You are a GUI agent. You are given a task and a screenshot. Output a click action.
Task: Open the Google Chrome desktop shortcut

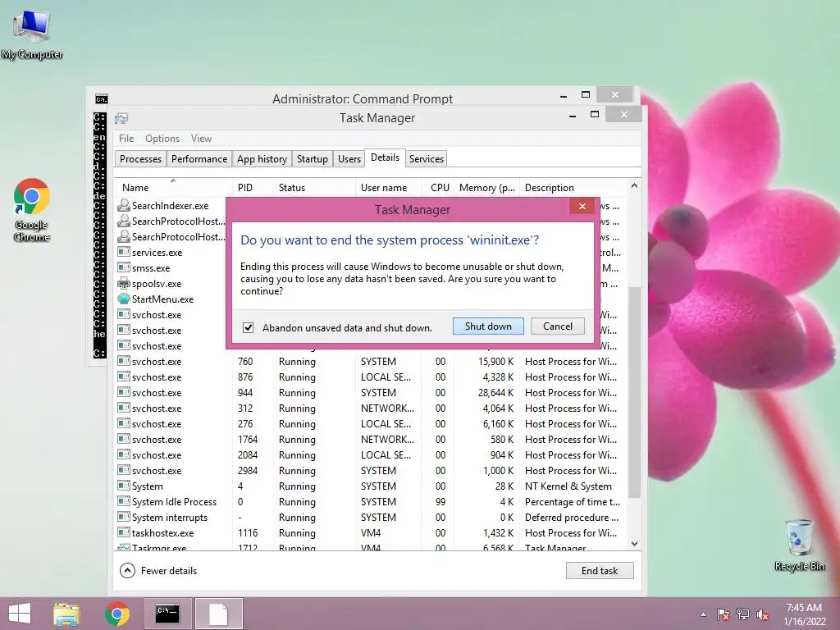coord(32,209)
